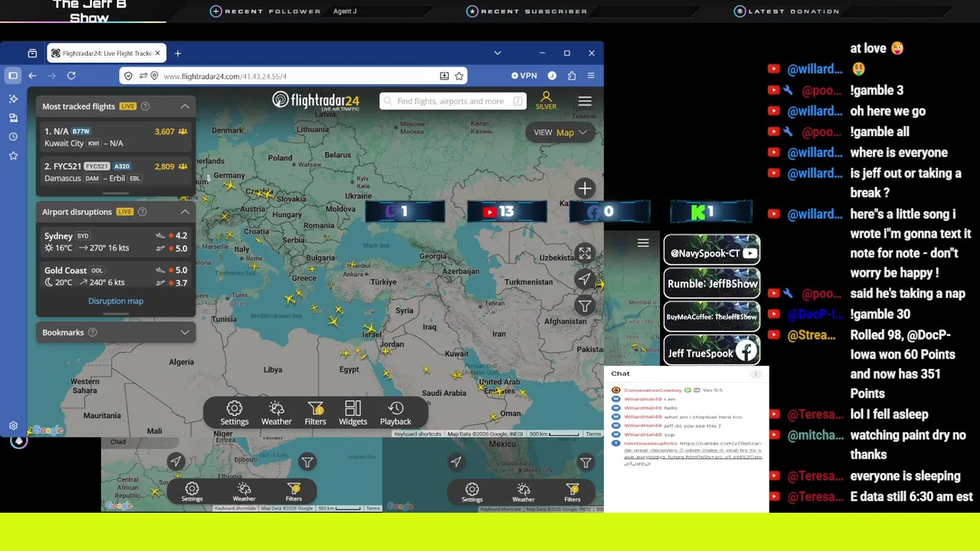Click the funnel button in the lower-right map
Image resolution: width=980 pixels, height=551 pixels.
point(586,462)
